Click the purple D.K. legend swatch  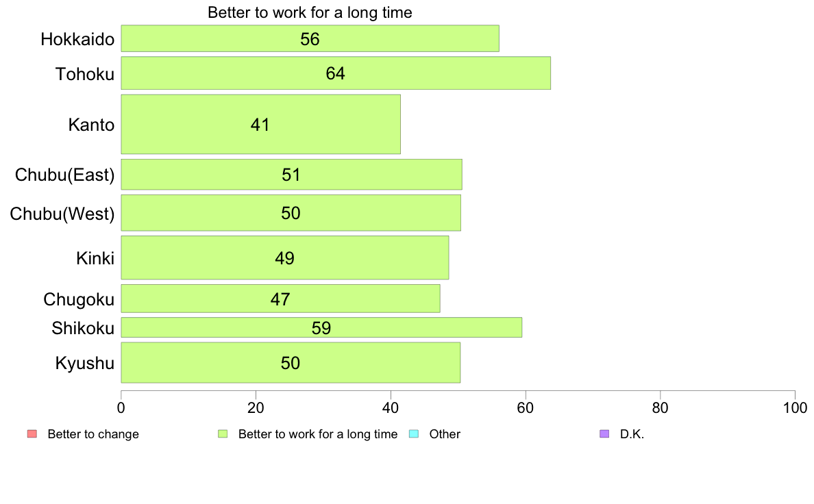click(x=604, y=434)
